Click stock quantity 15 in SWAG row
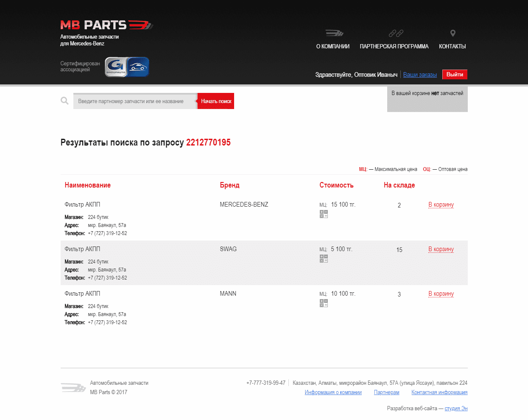 [x=399, y=250]
